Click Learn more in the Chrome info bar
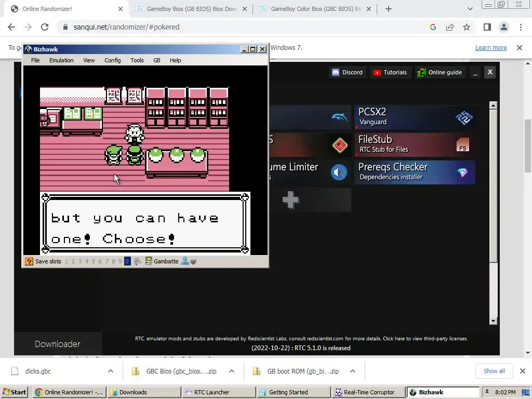The image size is (532, 399). point(491,47)
